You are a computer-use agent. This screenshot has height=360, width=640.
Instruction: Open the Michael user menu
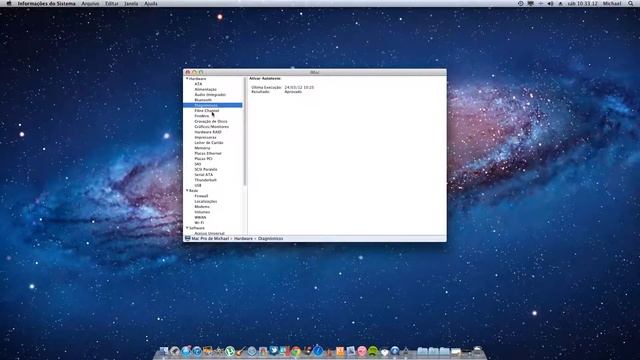click(612, 3)
